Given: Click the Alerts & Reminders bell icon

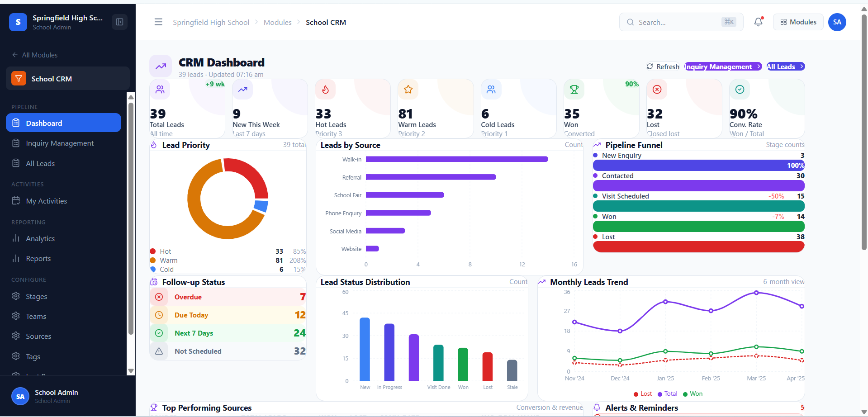Looking at the screenshot, I should pos(597,408).
